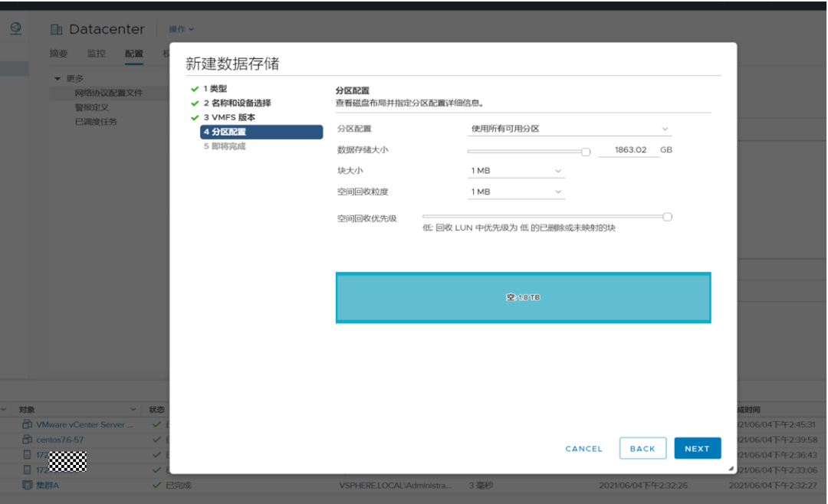Click the Datacenter icon in header
828x504 pixels.
56,30
